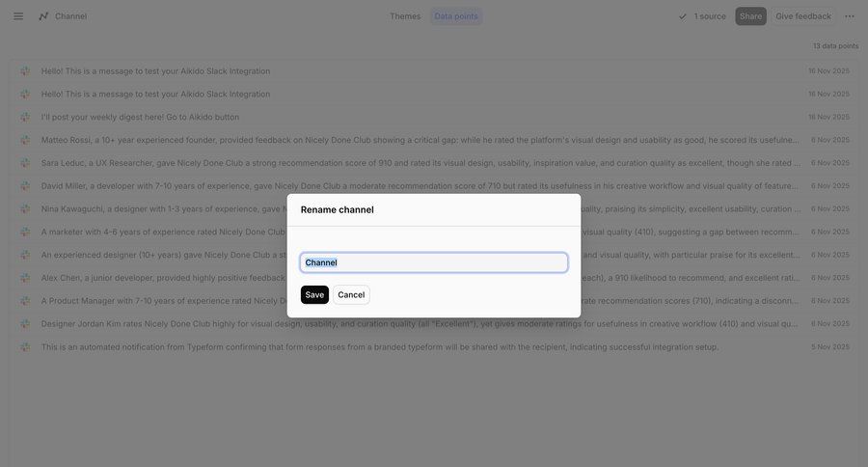Click the 5 Nov 2025 date
Image resolution: width=868 pixels, height=467 pixels.
(x=830, y=346)
